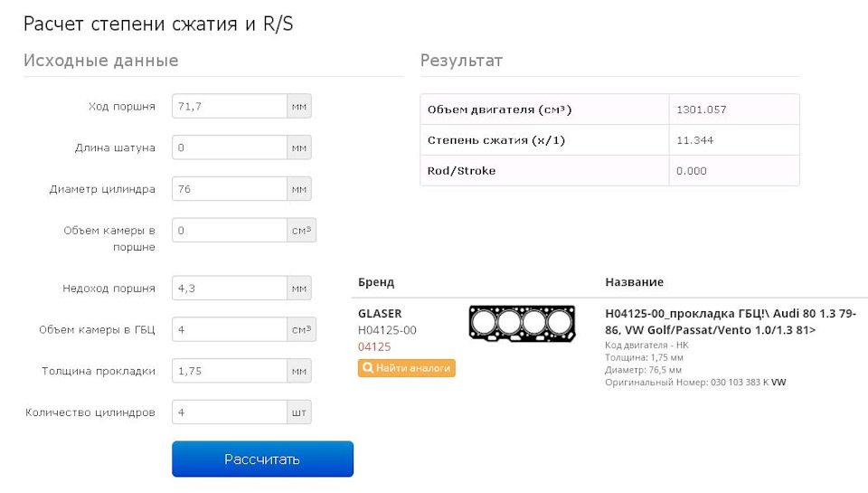This screenshot has width=868, height=493.
Task: Click into the Недоход поршня field
Action: pyautogui.click(x=230, y=289)
